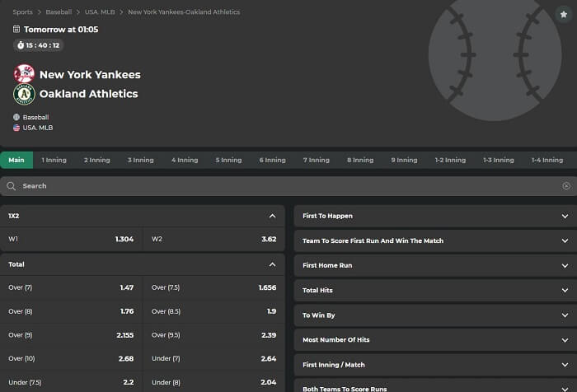The image size is (577, 392).
Task: Switch to the 9 Inning tab
Action: pos(404,160)
